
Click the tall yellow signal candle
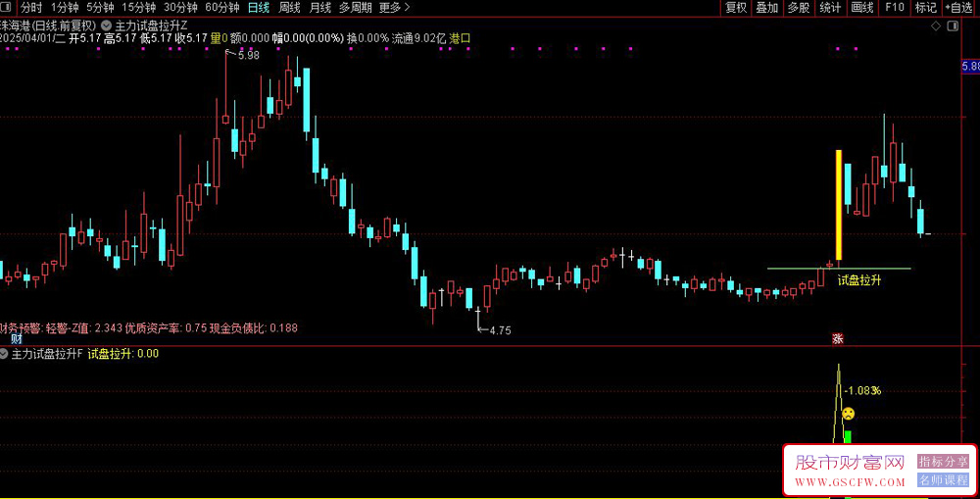pyautogui.click(x=839, y=205)
